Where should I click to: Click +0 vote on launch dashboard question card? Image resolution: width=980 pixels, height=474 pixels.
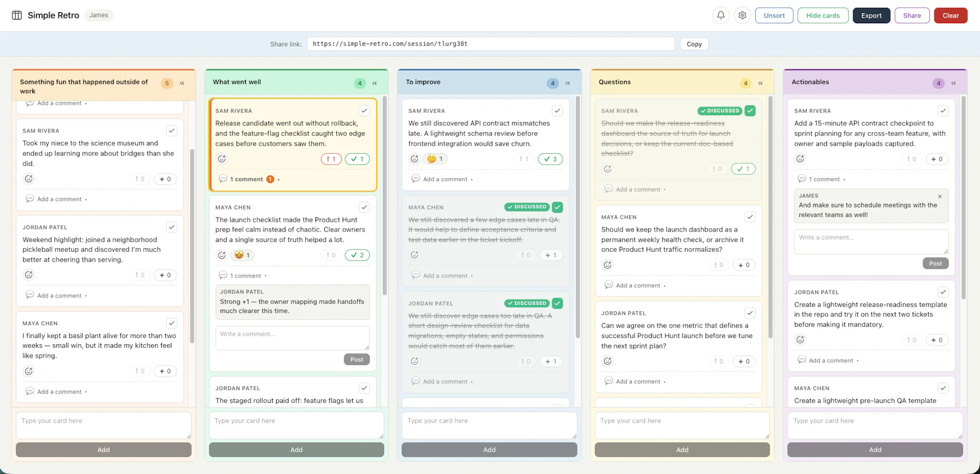click(x=744, y=265)
